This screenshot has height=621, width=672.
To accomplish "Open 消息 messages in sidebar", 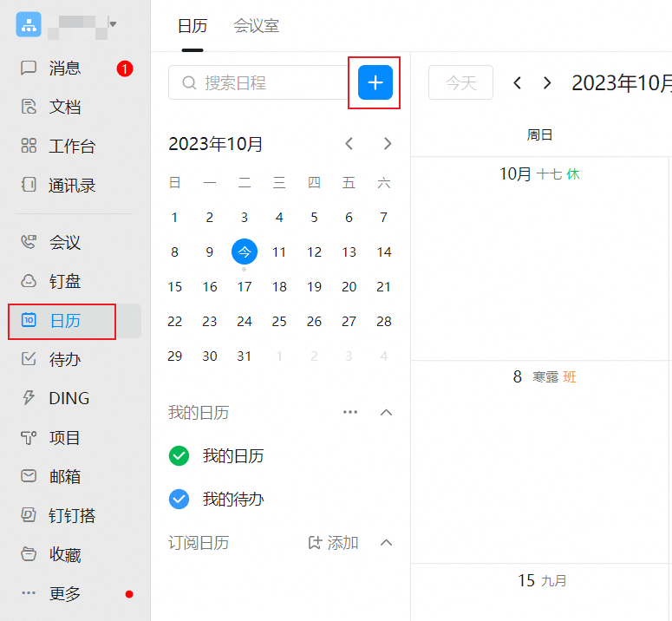I will (64, 69).
